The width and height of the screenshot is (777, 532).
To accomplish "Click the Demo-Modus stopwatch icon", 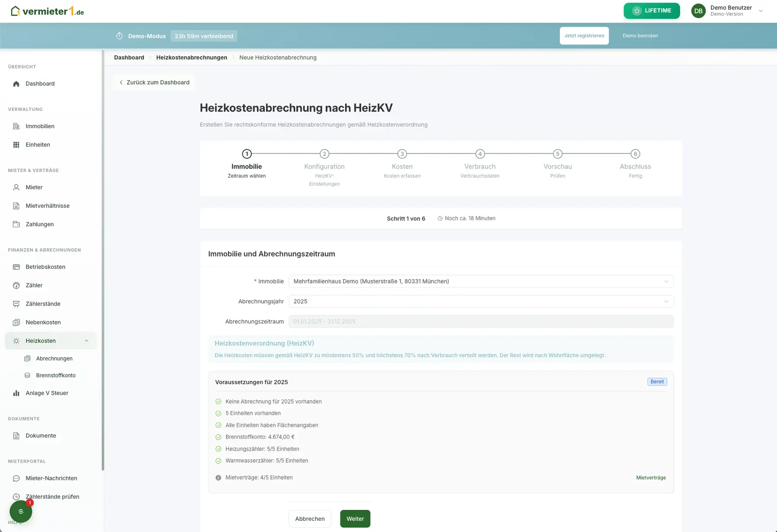I will point(120,36).
